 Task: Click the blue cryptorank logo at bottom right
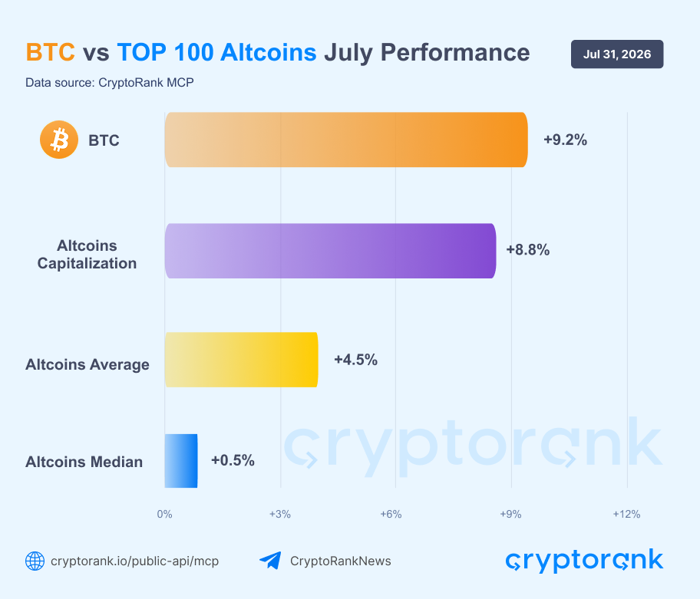[584, 561]
